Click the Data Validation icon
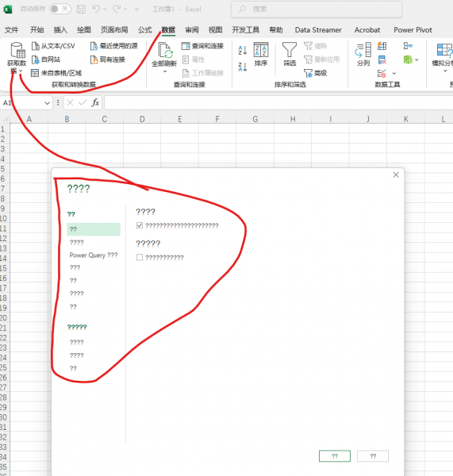The image size is (453, 476). (382, 74)
